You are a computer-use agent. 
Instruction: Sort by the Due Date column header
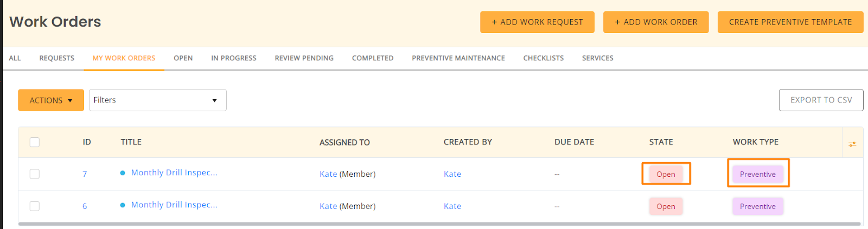pyautogui.click(x=574, y=142)
